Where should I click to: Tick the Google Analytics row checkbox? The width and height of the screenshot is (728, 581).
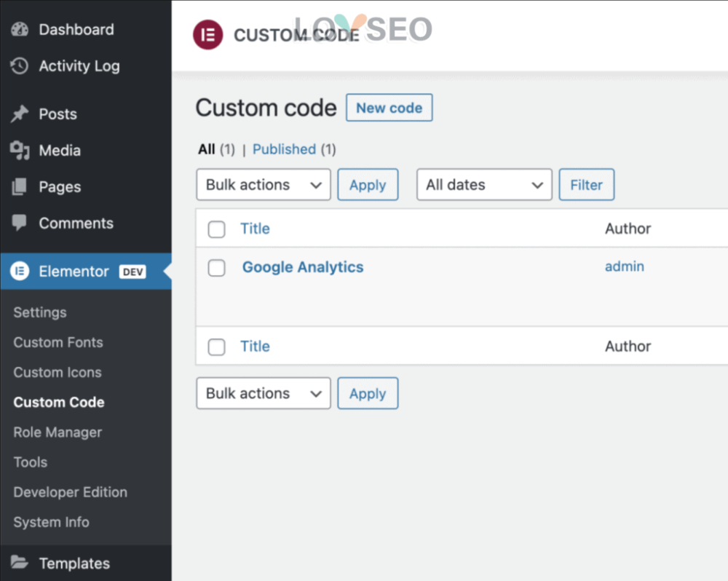click(217, 267)
